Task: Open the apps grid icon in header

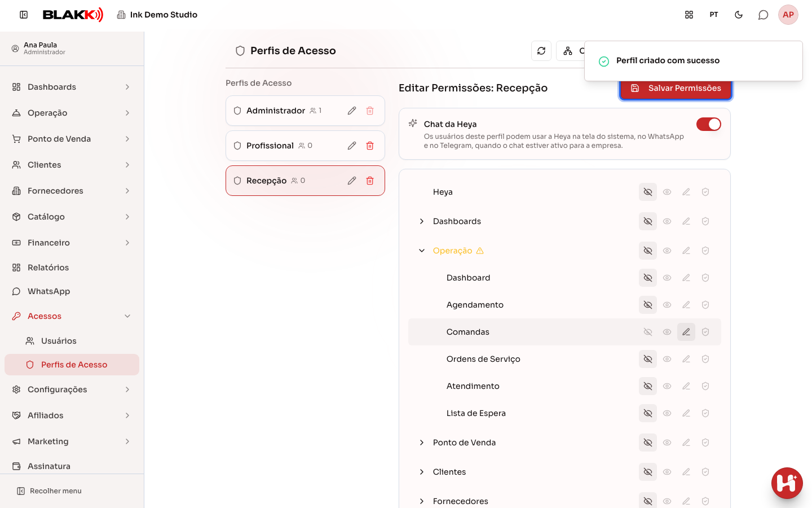Action: coord(689,15)
